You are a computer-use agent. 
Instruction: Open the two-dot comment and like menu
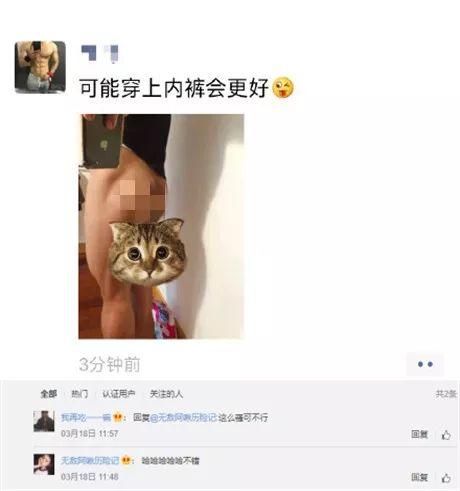(425, 364)
